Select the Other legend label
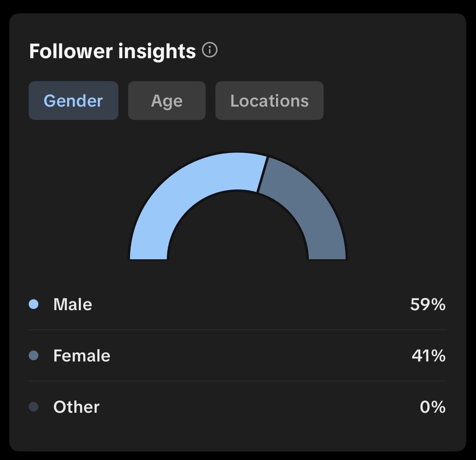The width and height of the screenshot is (476, 460). click(76, 407)
